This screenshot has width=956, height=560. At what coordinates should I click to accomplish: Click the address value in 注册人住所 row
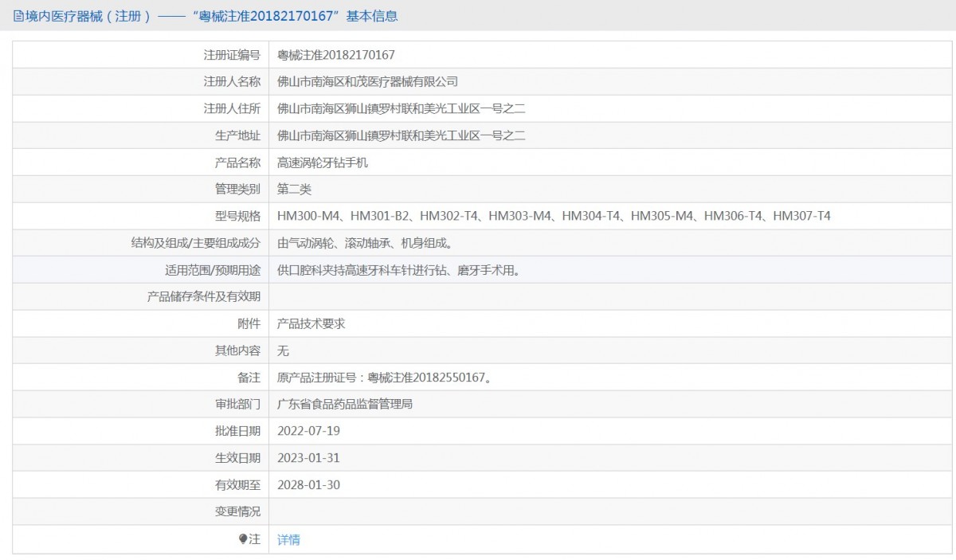pyautogui.click(x=402, y=108)
